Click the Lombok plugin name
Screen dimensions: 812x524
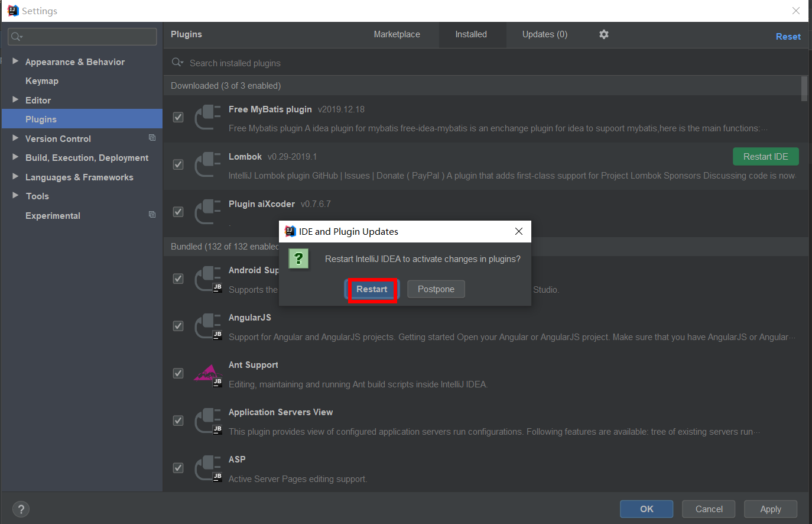[245, 157]
